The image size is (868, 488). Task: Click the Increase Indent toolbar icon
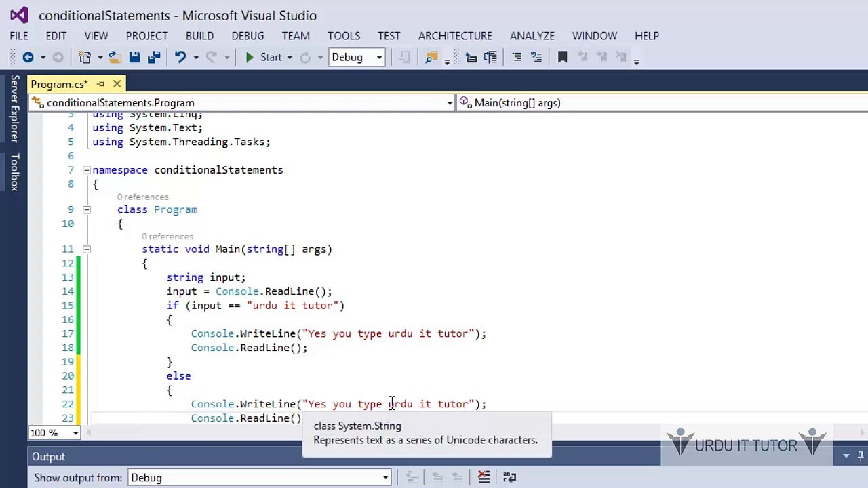(490, 58)
